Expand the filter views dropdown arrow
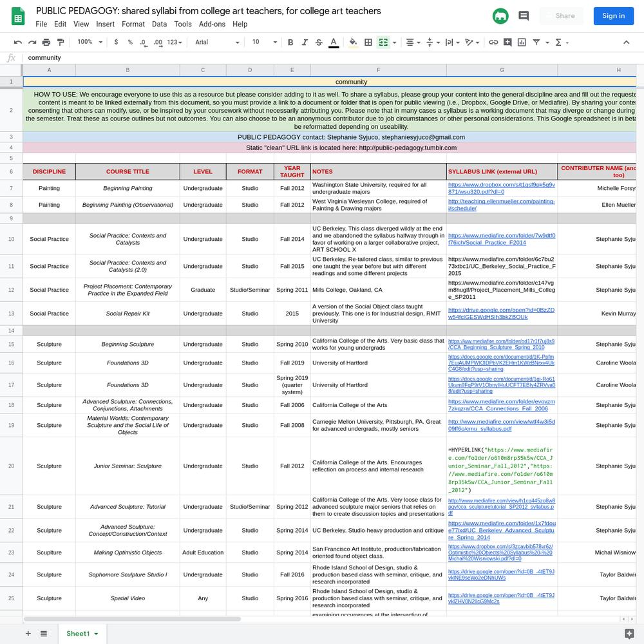644x644 pixels. (x=547, y=43)
